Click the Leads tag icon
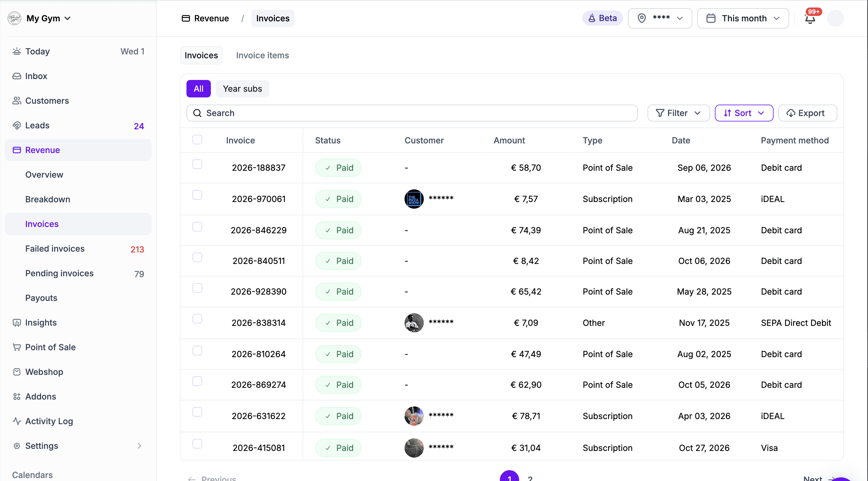868x481 pixels. [x=17, y=125]
